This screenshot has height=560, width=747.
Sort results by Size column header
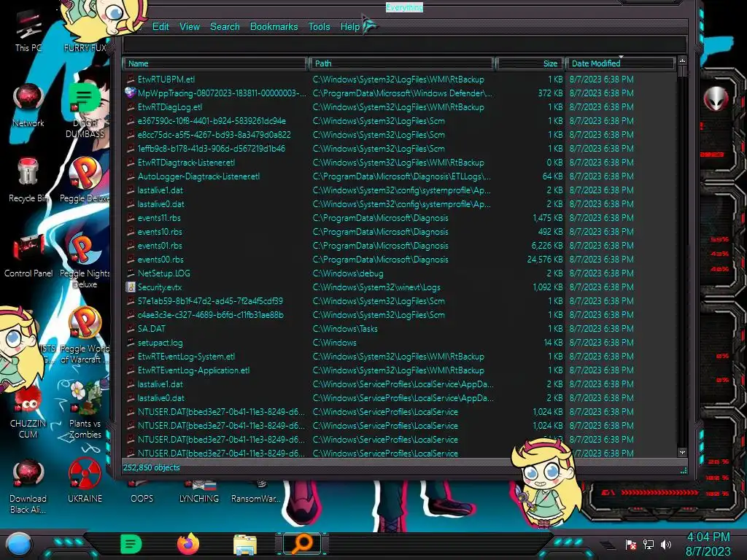[530, 63]
